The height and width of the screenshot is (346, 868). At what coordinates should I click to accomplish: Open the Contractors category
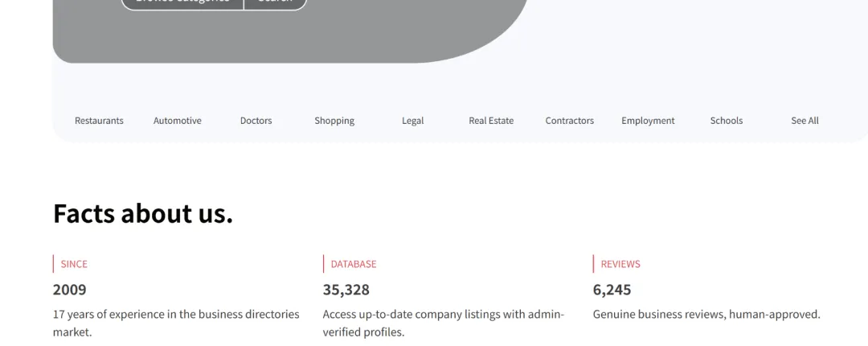tap(569, 121)
